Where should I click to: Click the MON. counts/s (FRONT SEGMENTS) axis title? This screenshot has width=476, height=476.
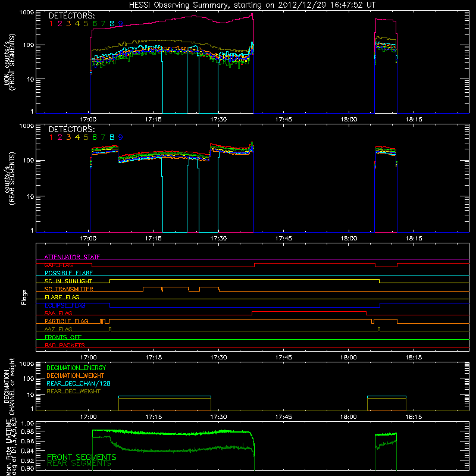9,62
